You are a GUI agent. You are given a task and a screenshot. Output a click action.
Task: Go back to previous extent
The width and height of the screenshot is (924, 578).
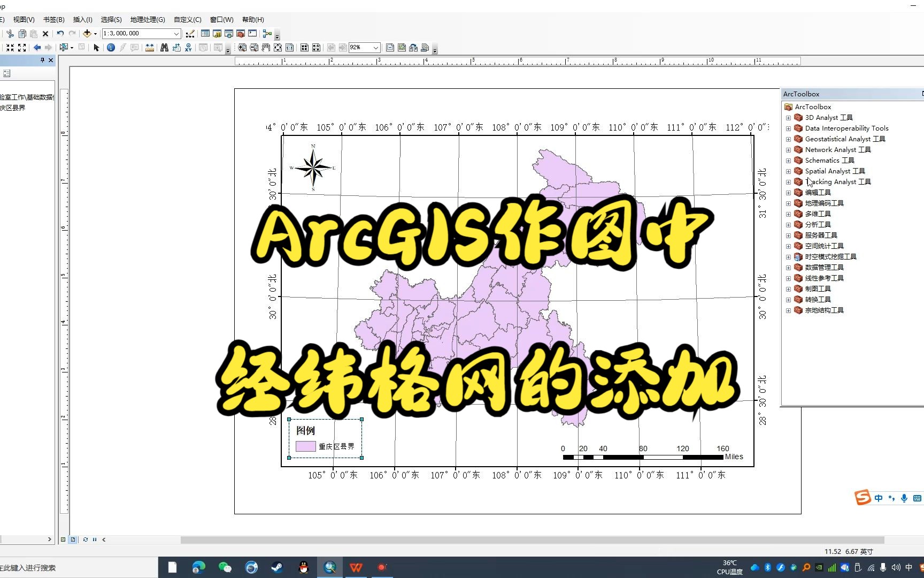tap(37, 48)
